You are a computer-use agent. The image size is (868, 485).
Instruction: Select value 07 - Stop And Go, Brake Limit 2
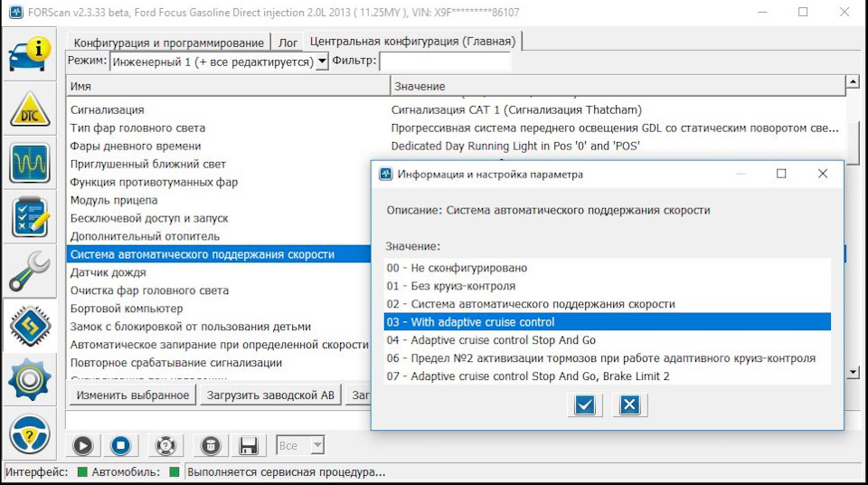tap(608, 376)
